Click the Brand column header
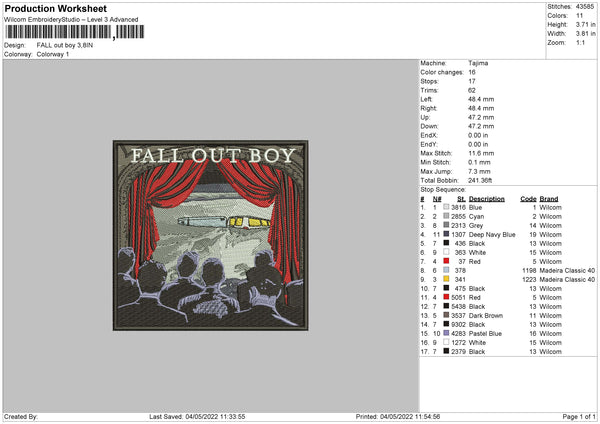Viewport: 600px width, 424px height. tap(549, 199)
